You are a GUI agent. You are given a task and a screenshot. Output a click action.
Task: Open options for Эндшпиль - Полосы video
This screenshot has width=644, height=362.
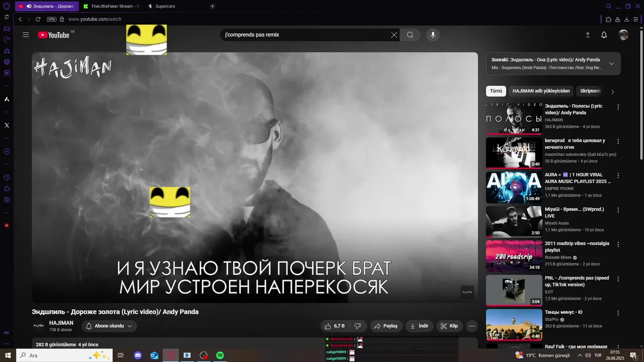[x=618, y=107]
